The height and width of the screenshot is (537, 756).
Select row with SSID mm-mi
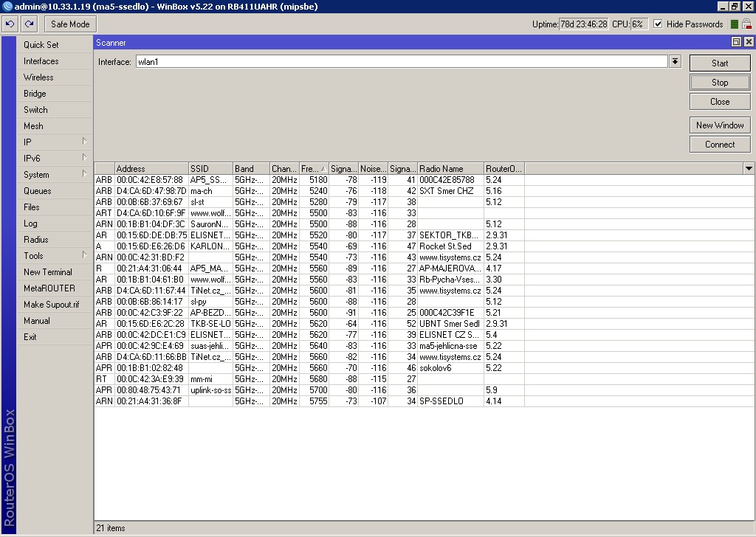pyautogui.click(x=425, y=379)
